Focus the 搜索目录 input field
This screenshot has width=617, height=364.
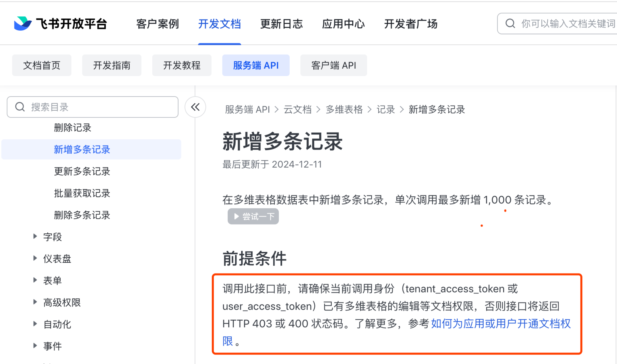click(x=98, y=107)
